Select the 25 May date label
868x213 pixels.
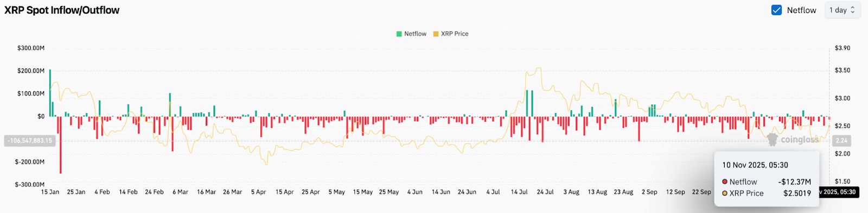pyautogui.click(x=388, y=192)
